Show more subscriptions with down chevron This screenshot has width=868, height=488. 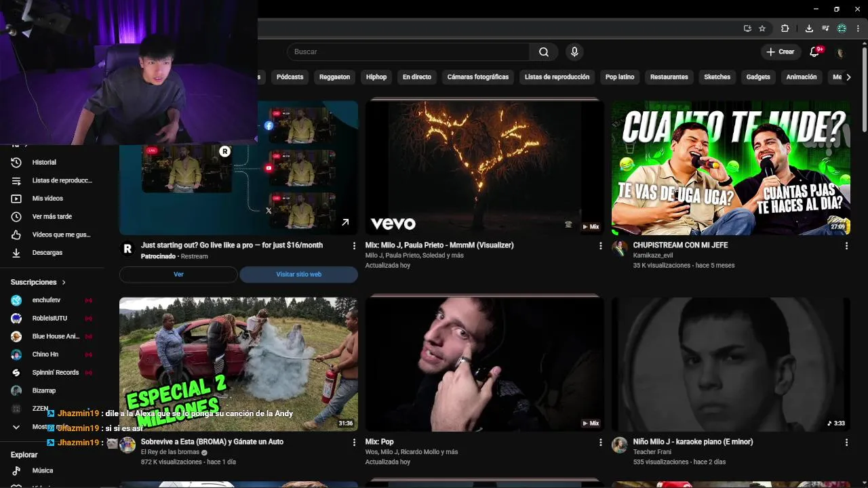click(x=16, y=427)
